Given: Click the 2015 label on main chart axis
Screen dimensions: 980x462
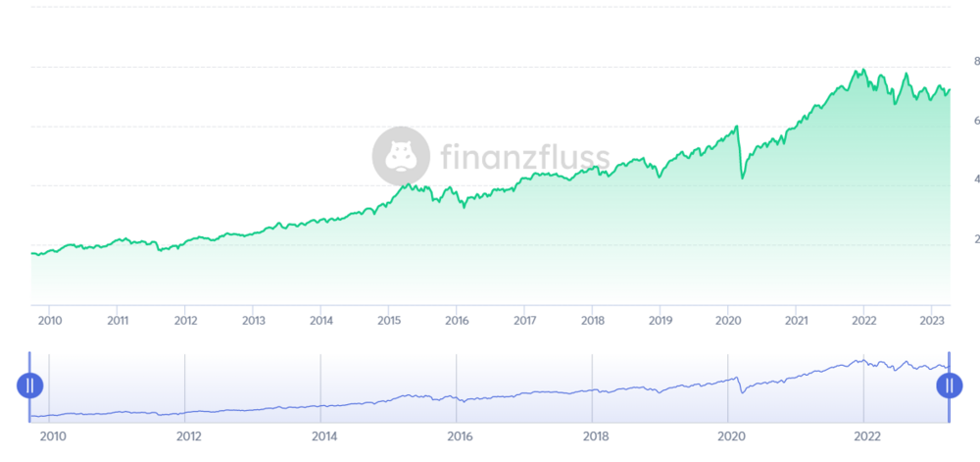Looking at the screenshot, I should point(389,320).
